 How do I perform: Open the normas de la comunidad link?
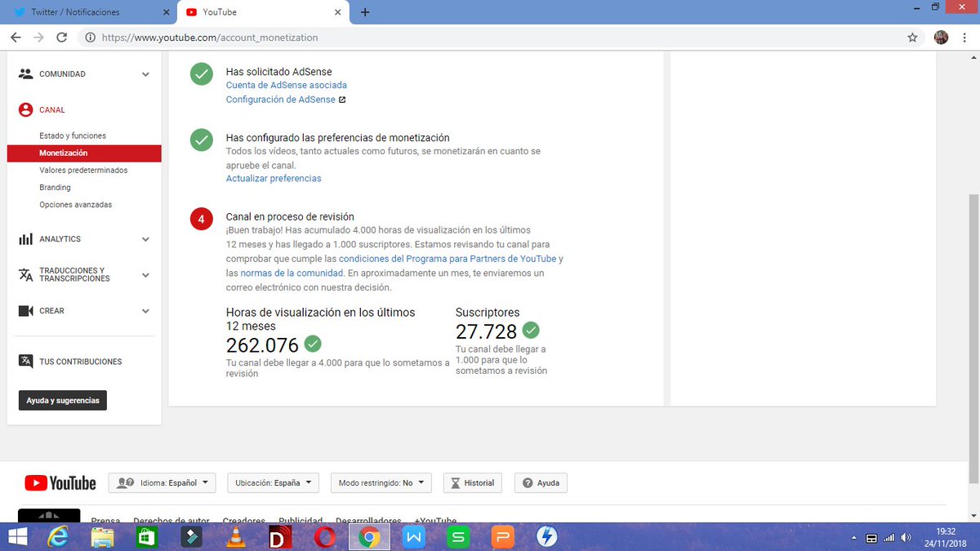292,273
